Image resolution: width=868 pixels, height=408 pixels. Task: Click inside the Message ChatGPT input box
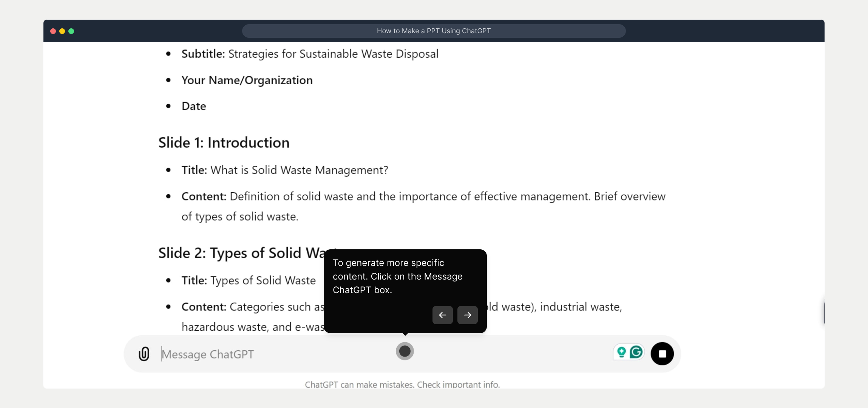click(264, 354)
